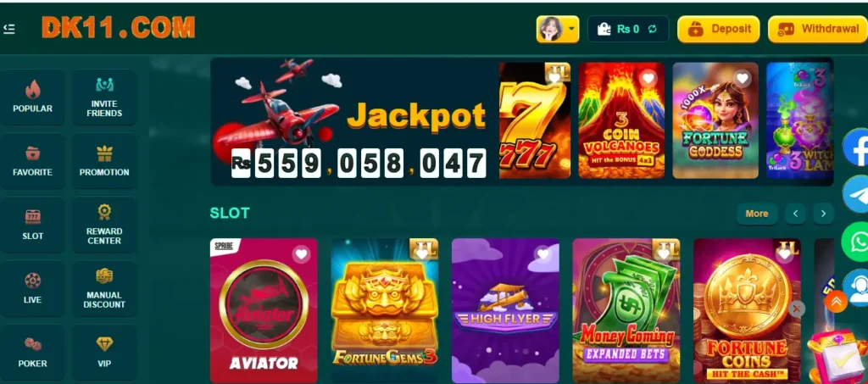Open the WhatsApp chat icon
This screenshot has height=384, width=868.
(x=856, y=242)
